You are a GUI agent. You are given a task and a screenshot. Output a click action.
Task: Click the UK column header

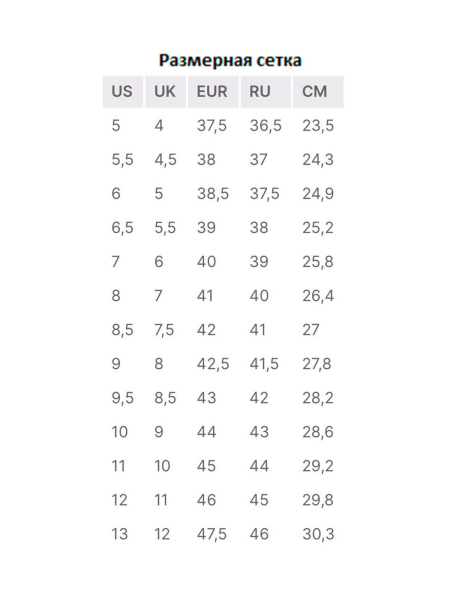pyautogui.click(x=165, y=92)
